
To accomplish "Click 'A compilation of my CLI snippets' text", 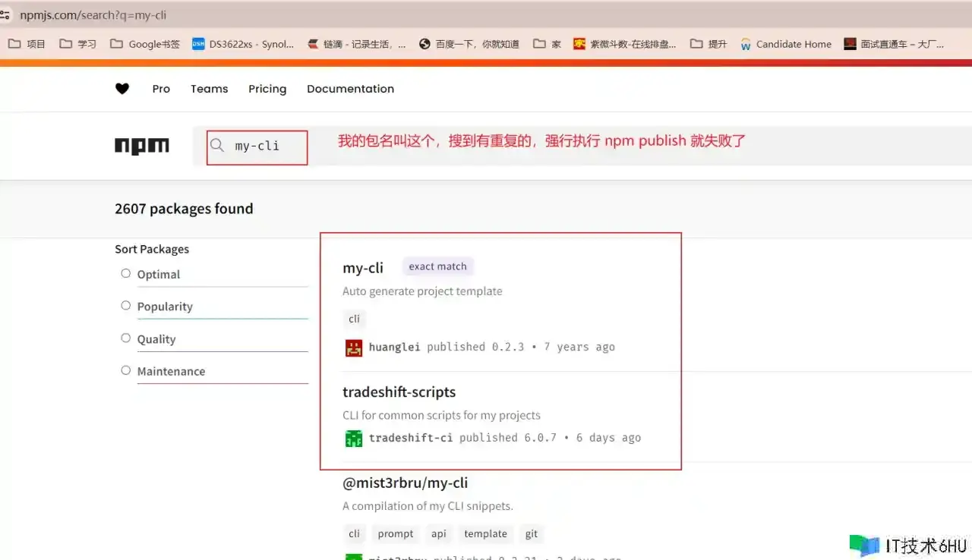I will (x=428, y=506).
